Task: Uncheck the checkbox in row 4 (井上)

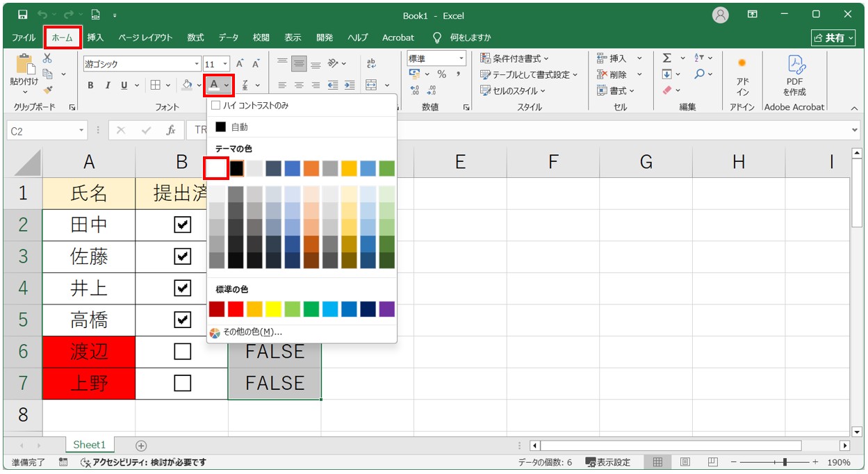Action: point(182,288)
